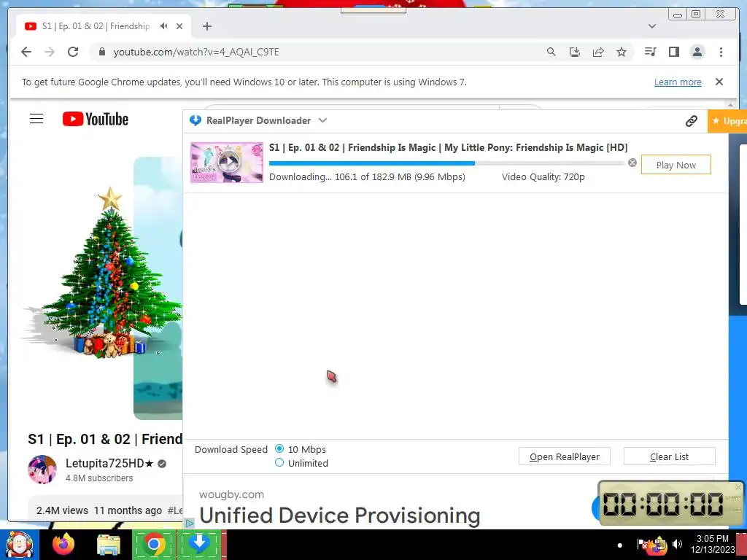Share this page icon
The image size is (747, 560).
[598, 52]
